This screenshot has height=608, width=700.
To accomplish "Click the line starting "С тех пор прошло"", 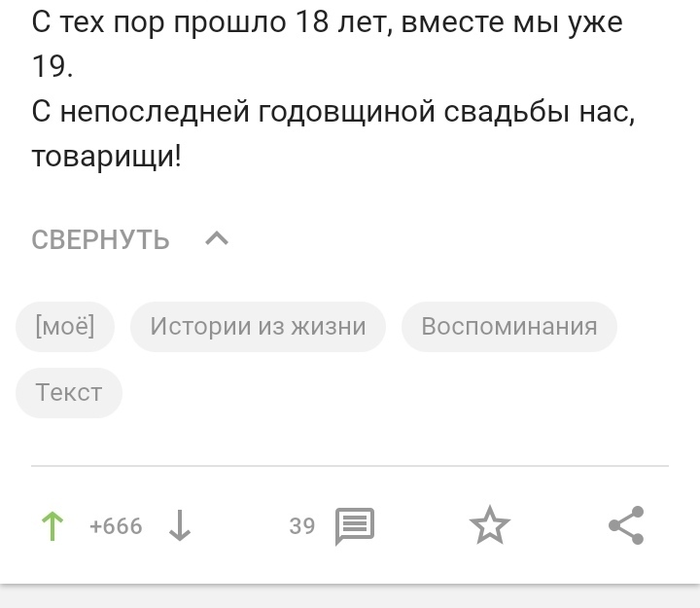I will pos(327,21).
